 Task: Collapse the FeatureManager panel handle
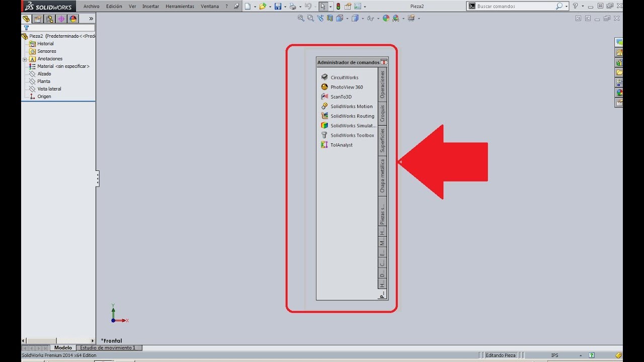[97, 178]
